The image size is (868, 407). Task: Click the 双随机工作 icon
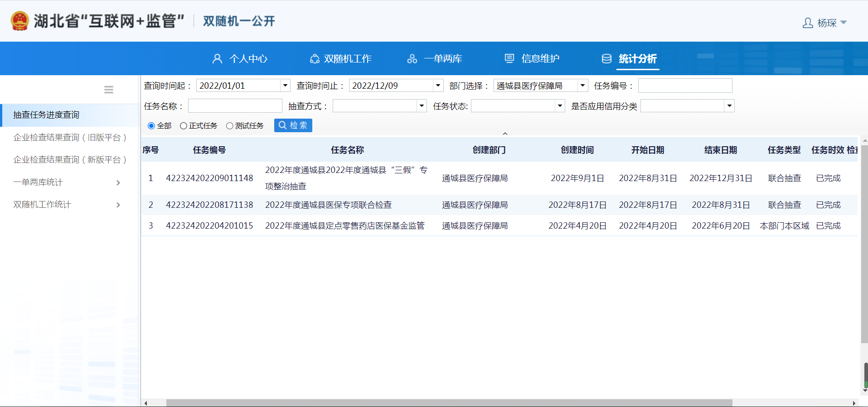coord(315,58)
